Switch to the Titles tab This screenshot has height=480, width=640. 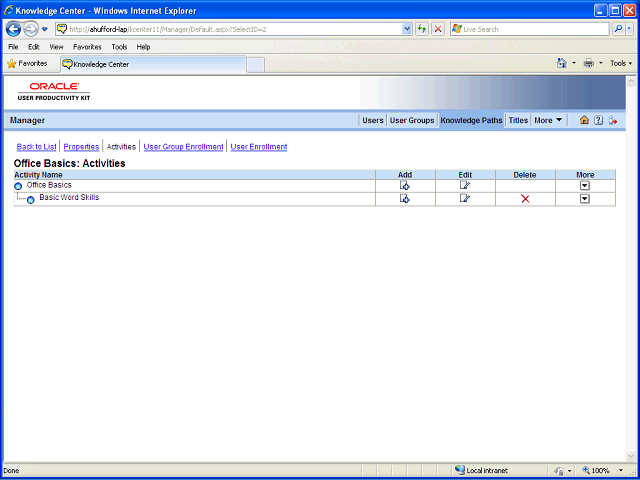(x=518, y=120)
